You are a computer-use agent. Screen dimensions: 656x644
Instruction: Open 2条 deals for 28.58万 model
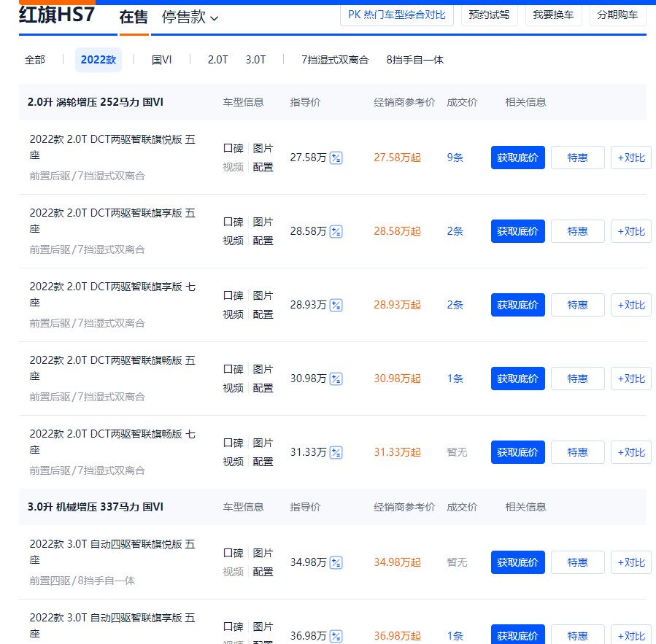pos(455,231)
